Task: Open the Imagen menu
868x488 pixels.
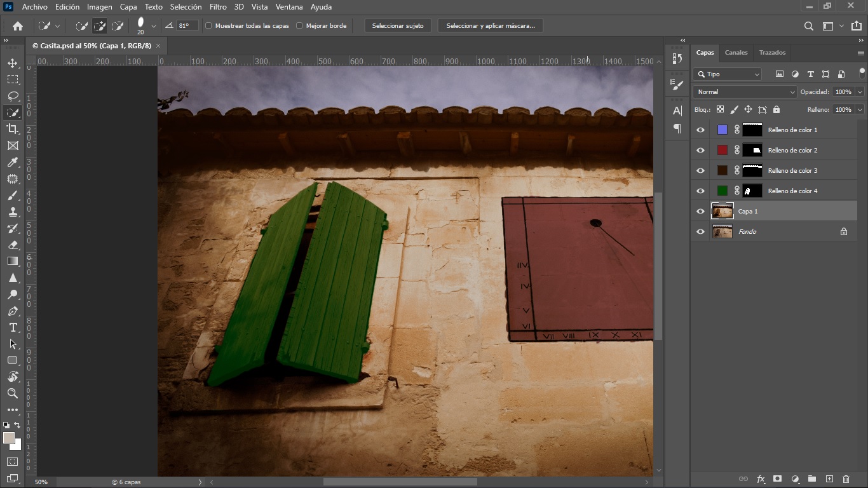Action: [x=99, y=7]
